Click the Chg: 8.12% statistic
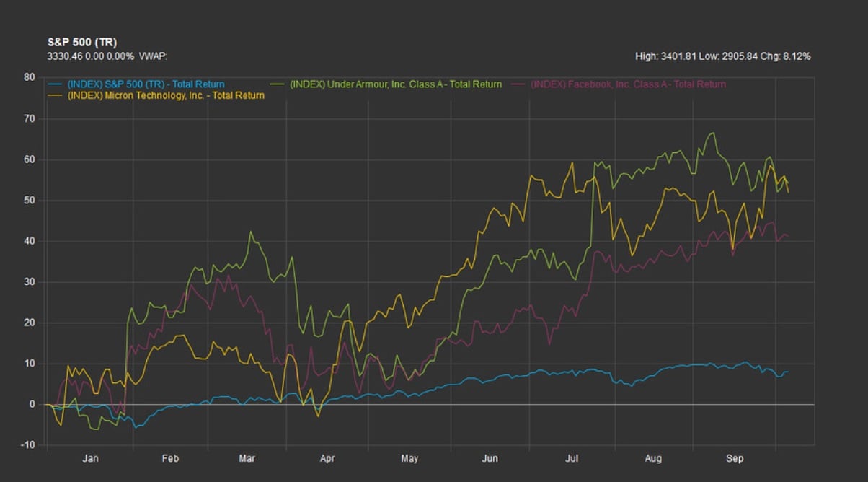 (x=786, y=56)
